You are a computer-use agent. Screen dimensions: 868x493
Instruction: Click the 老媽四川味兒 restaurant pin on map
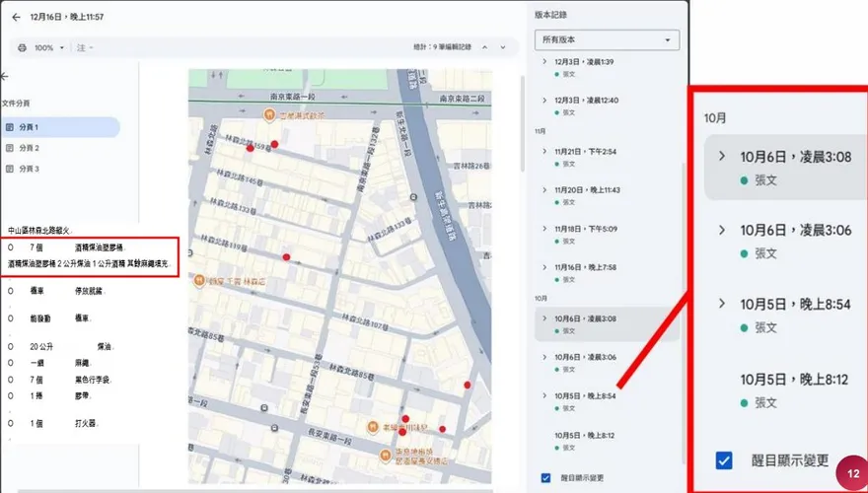pyautogui.click(x=373, y=427)
